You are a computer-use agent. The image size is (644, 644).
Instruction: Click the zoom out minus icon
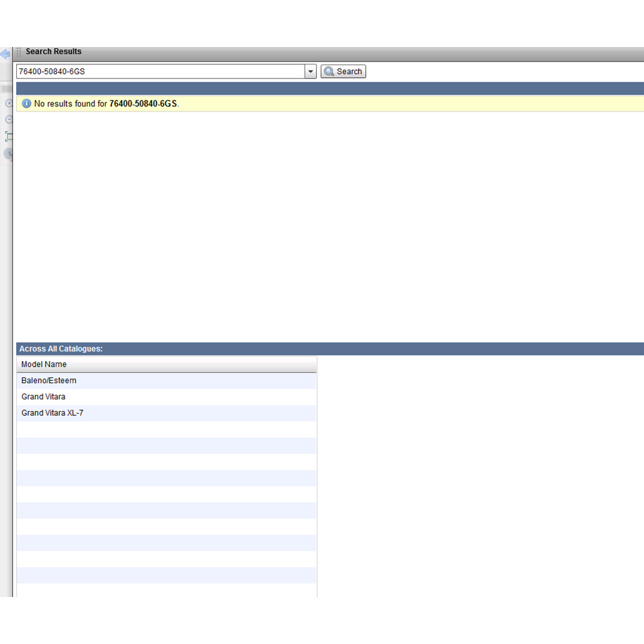click(x=9, y=119)
